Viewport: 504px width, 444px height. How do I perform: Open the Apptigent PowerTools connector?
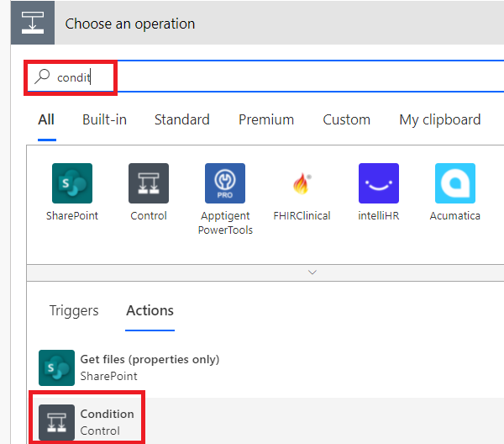pos(225,183)
